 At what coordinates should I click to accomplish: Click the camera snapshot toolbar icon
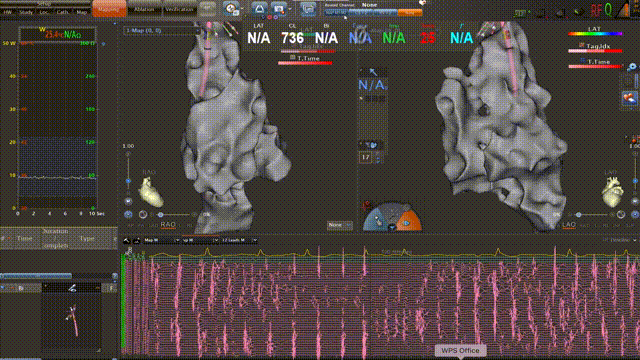coord(279,8)
